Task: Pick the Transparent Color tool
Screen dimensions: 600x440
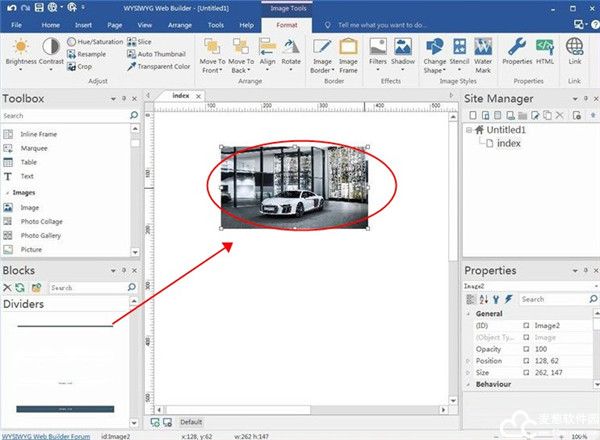Action: pyautogui.click(x=158, y=67)
